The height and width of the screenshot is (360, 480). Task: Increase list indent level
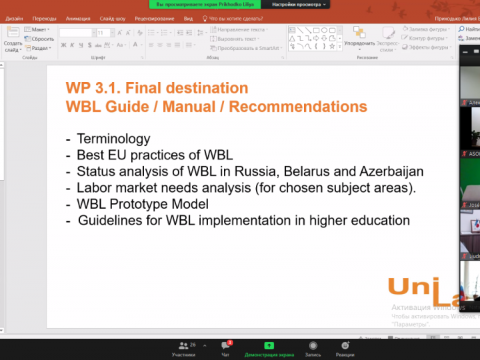pos(189,33)
